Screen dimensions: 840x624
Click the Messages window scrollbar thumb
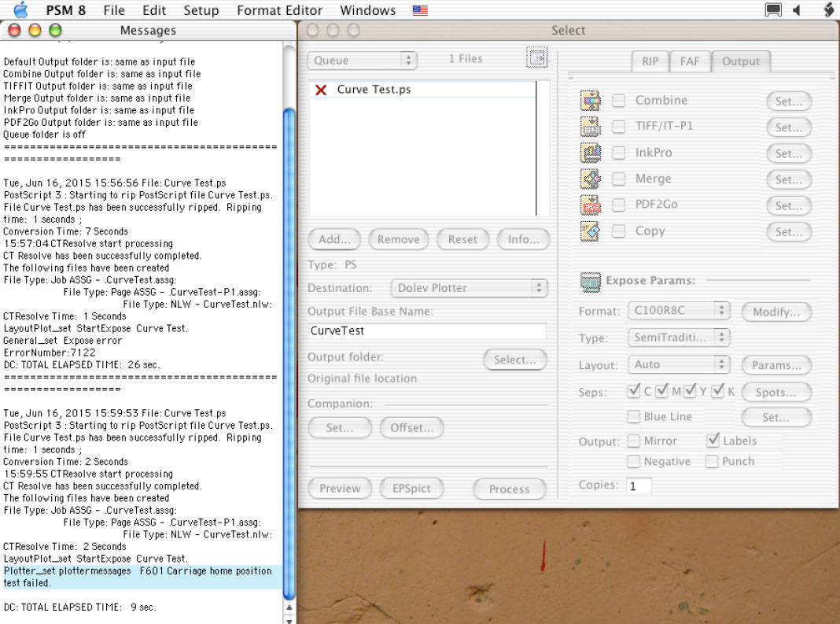point(289,354)
